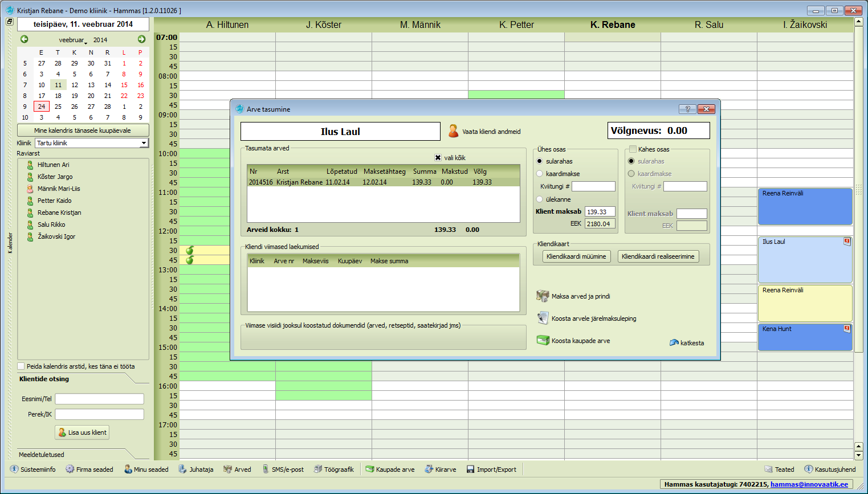Click the 'Koosta kaupade arve' icon

click(542, 341)
